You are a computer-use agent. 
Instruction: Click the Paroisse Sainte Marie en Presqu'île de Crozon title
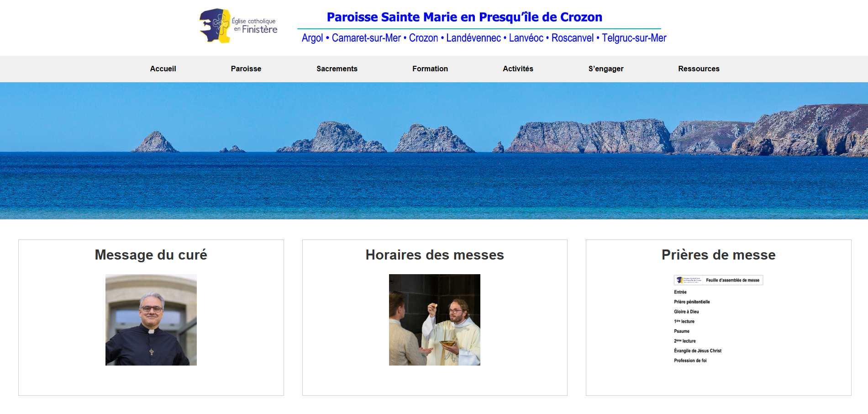464,17
